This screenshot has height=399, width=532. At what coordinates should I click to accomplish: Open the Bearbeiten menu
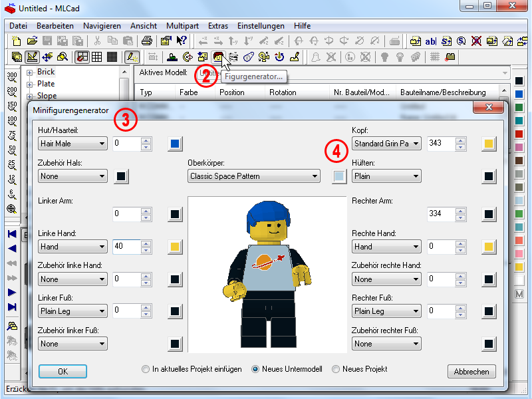55,26
